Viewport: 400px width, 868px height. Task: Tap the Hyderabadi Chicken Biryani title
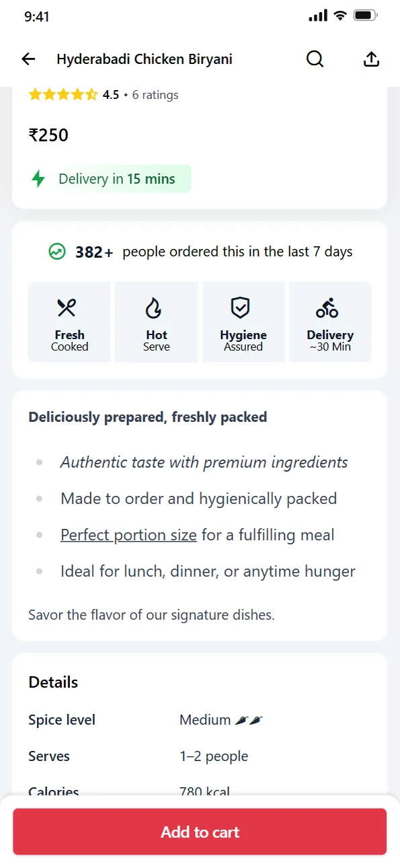coord(145,59)
